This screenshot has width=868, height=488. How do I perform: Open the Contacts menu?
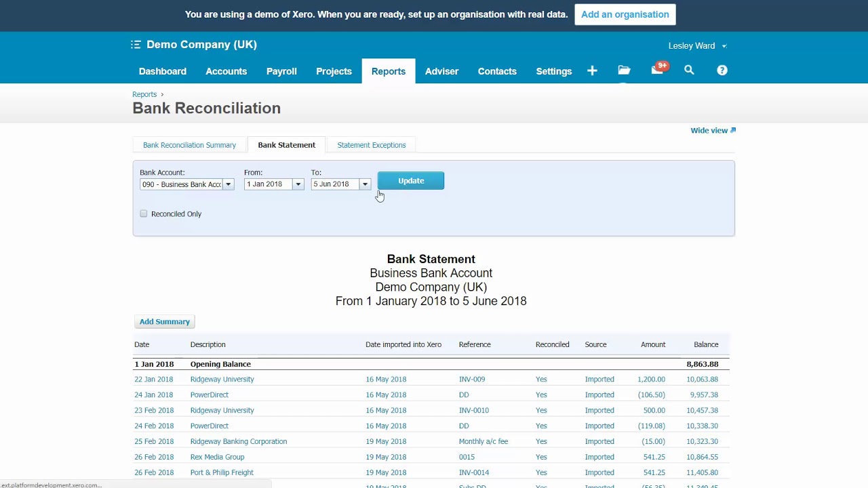(497, 71)
